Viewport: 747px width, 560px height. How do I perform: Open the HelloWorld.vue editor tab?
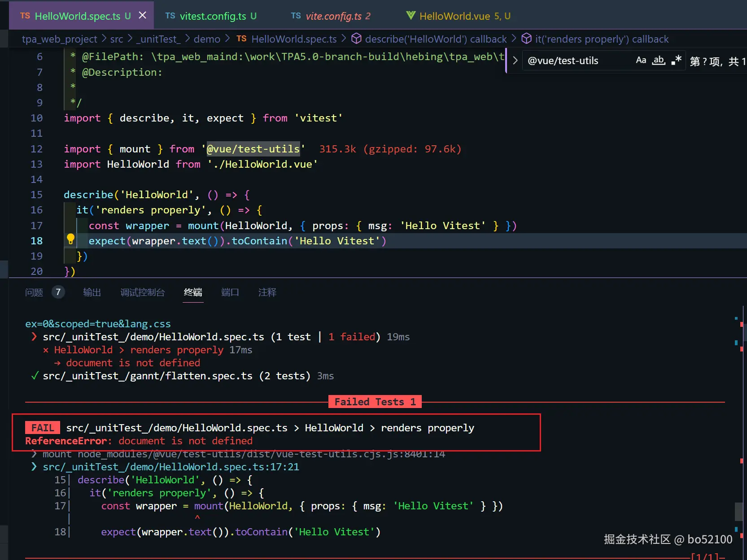[x=458, y=16]
